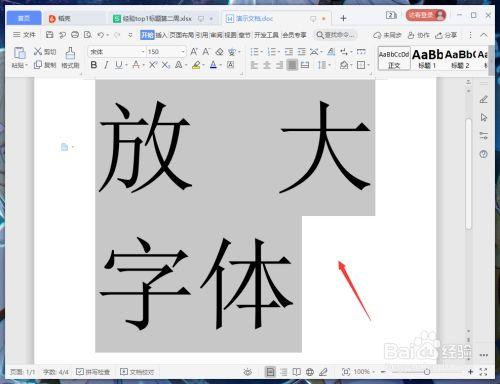Set left text alignment
This screenshot has height=384, width=500.
tap(254, 65)
